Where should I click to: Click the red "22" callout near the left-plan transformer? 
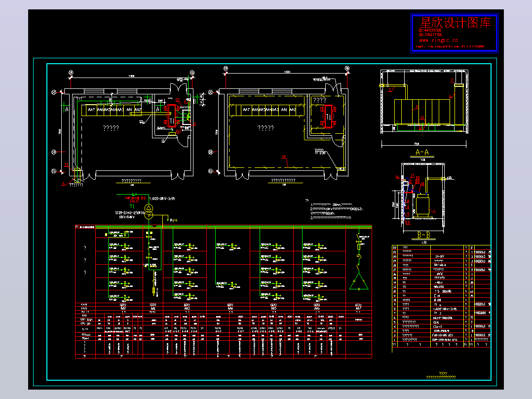[178, 100]
